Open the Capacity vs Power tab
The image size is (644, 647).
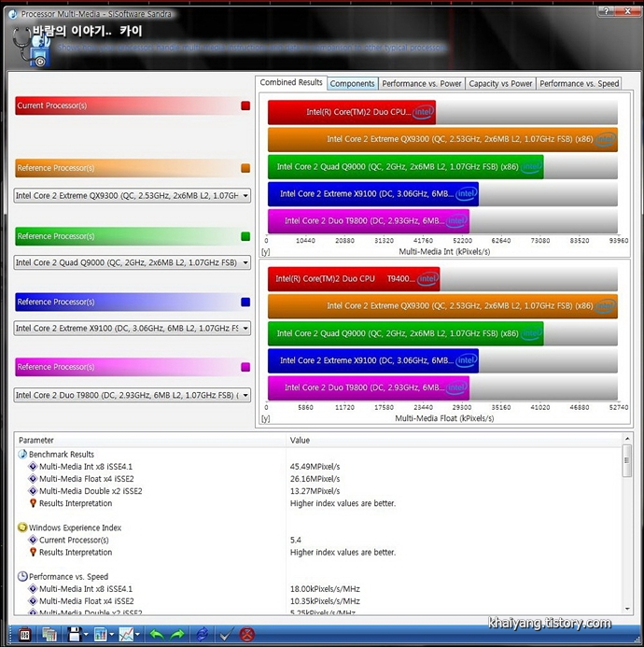coord(500,83)
